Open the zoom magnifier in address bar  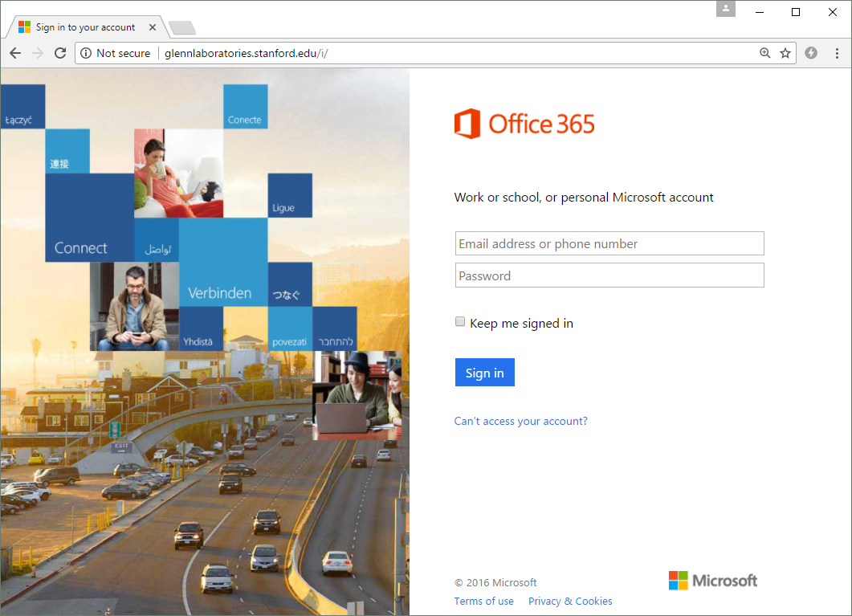(x=765, y=53)
